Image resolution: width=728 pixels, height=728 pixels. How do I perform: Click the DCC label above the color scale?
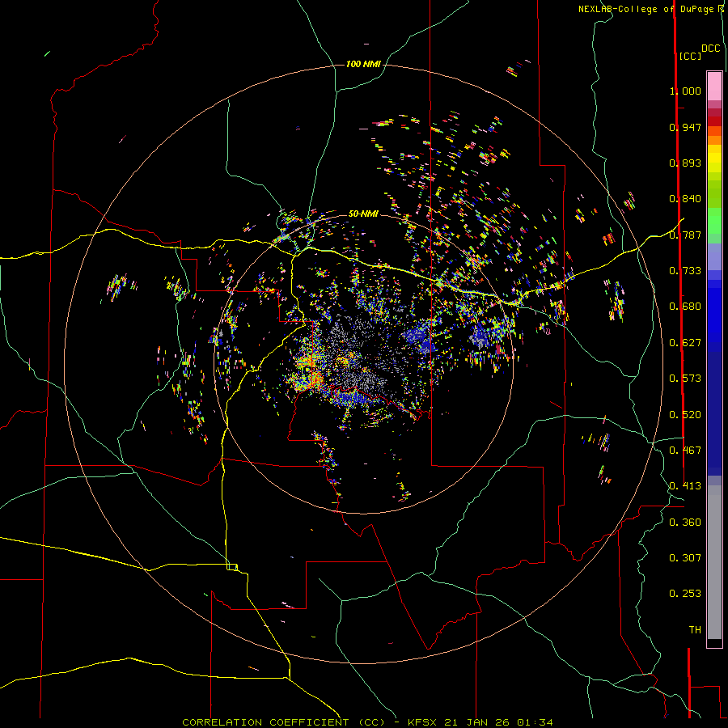(710, 49)
